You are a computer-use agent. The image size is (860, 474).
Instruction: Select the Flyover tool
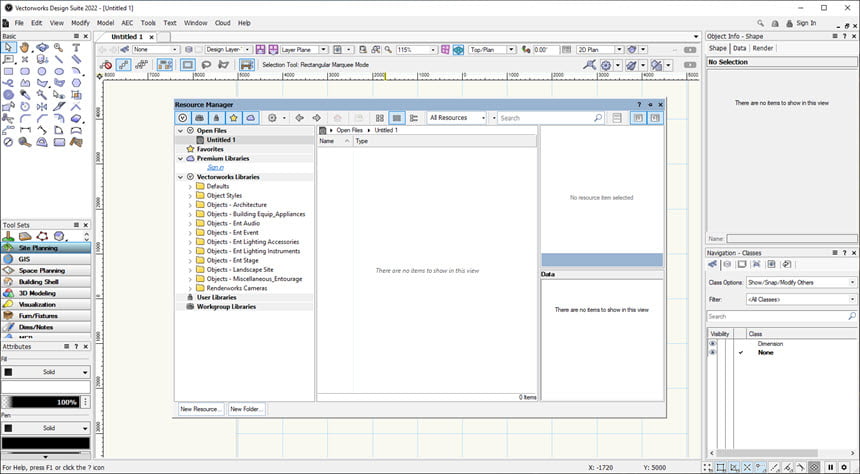pyautogui.click(x=42, y=48)
